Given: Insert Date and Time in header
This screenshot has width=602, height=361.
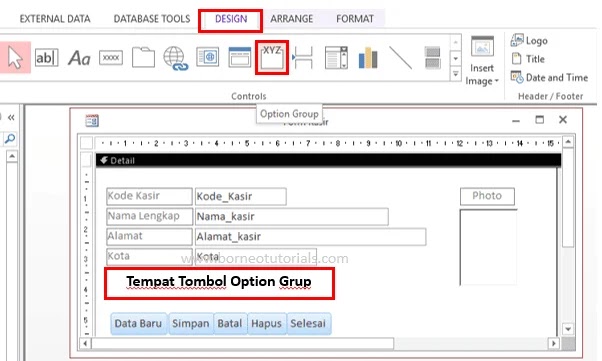Looking at the screenshot, I should [x=549, y=78].
